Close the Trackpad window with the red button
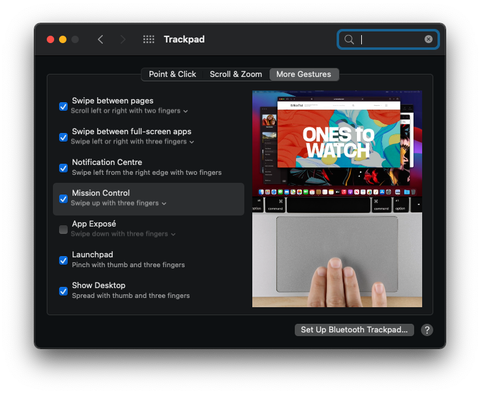The width and height of the screenshot is (480, 394). pos(51,39)
